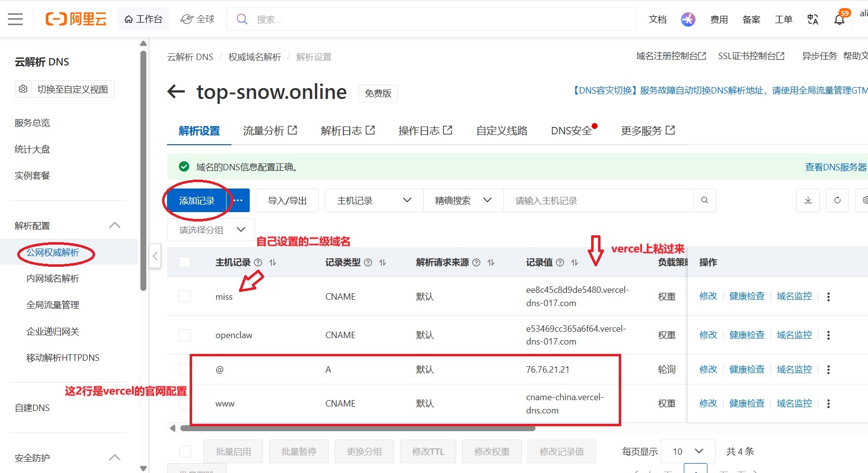Refresh the record list
The height and width of the screenshot is (473, 868).
pos(837,200)
